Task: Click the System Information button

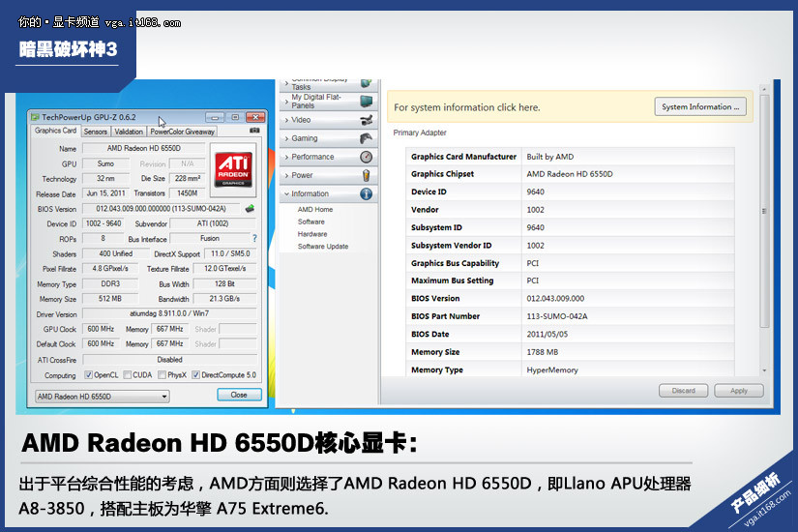Action: (700, 107)
